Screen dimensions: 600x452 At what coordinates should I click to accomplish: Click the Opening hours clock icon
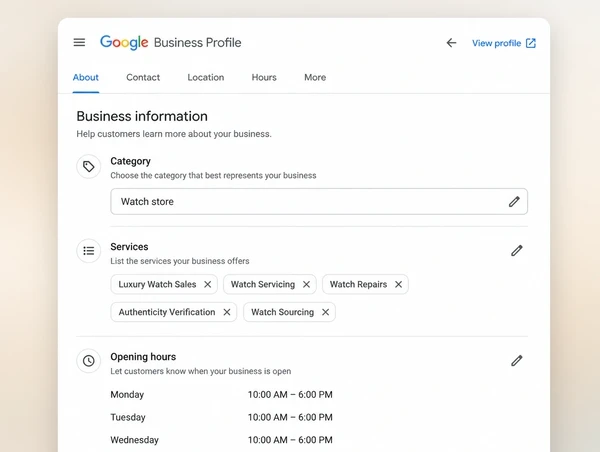[89, 361]
